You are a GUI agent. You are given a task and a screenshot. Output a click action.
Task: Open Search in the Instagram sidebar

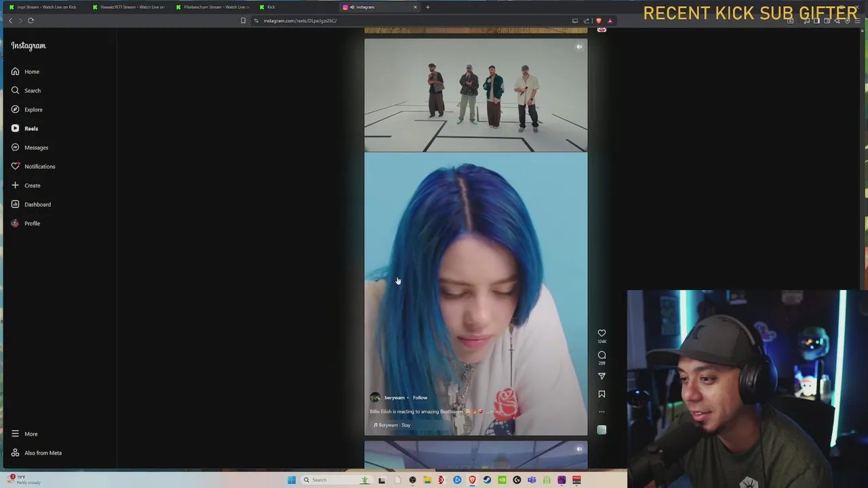[x=26, y=90]
